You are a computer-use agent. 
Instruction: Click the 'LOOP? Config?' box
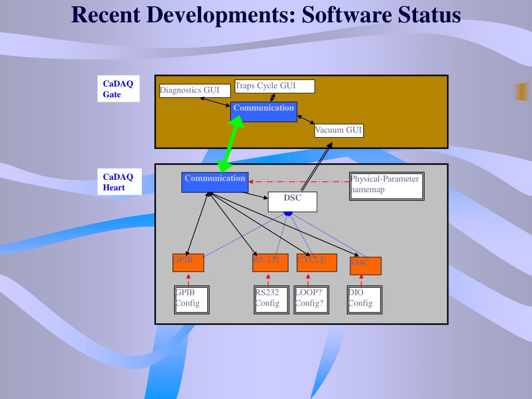pos(312,300)
